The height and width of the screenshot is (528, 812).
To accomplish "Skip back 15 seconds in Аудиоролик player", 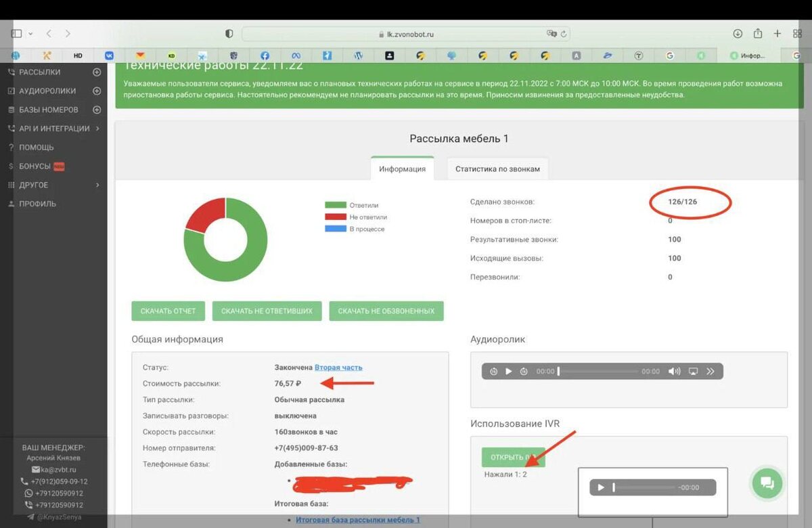I will click(494, 372).
